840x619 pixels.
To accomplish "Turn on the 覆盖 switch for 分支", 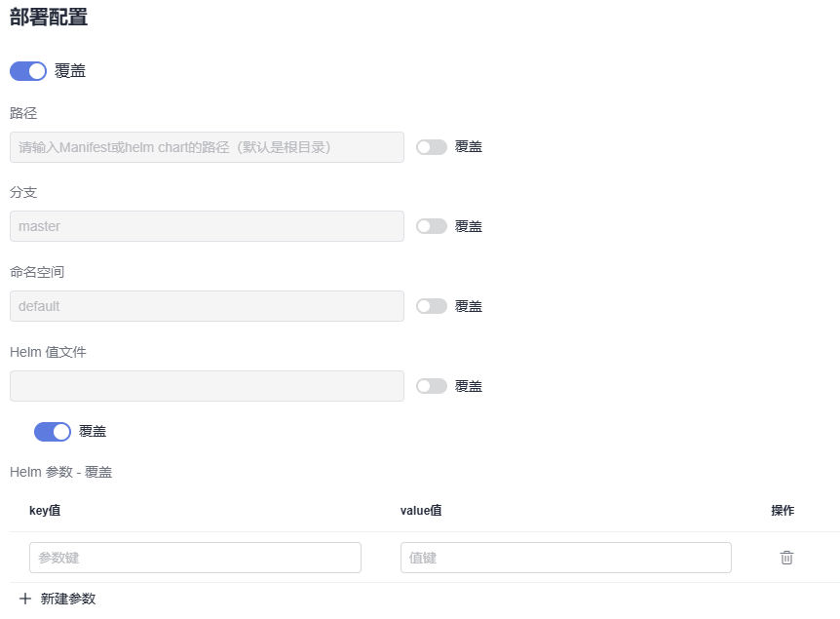I will point(432,226).
